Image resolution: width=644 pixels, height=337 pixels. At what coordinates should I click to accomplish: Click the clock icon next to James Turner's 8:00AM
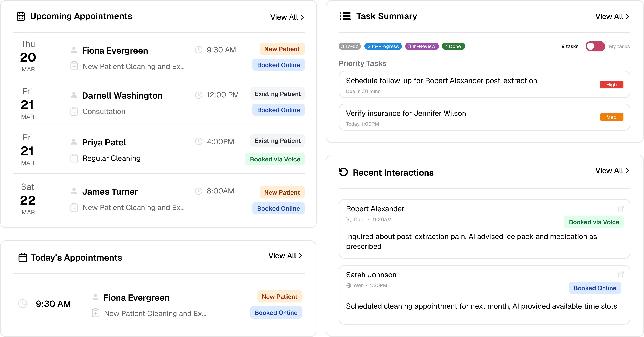[x=198, y=191]
